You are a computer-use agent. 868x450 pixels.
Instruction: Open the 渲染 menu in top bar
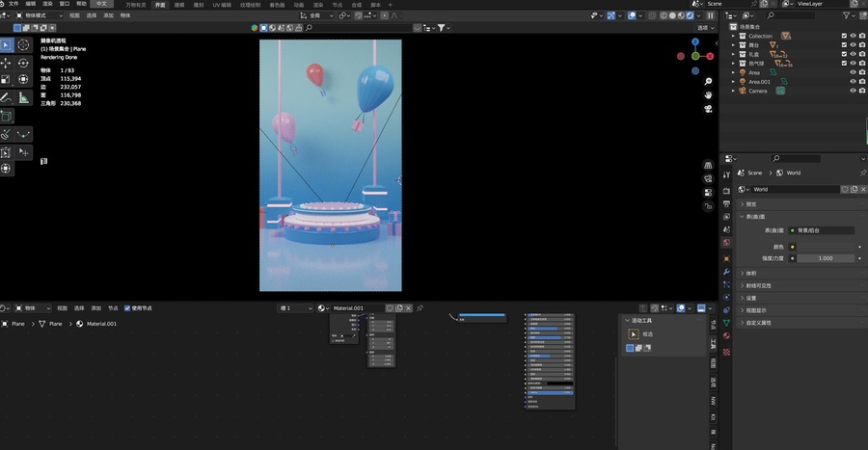pyautogui.click(x=47, y=4)
